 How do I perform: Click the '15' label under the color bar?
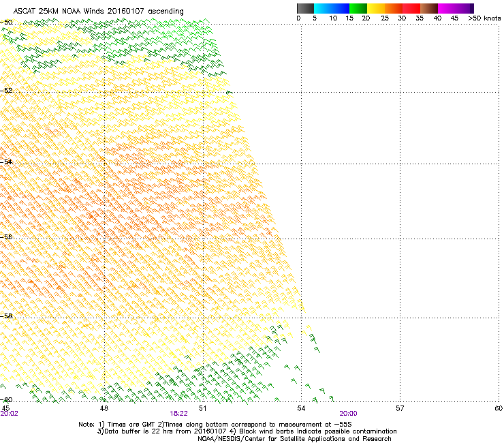pos(349,18)
